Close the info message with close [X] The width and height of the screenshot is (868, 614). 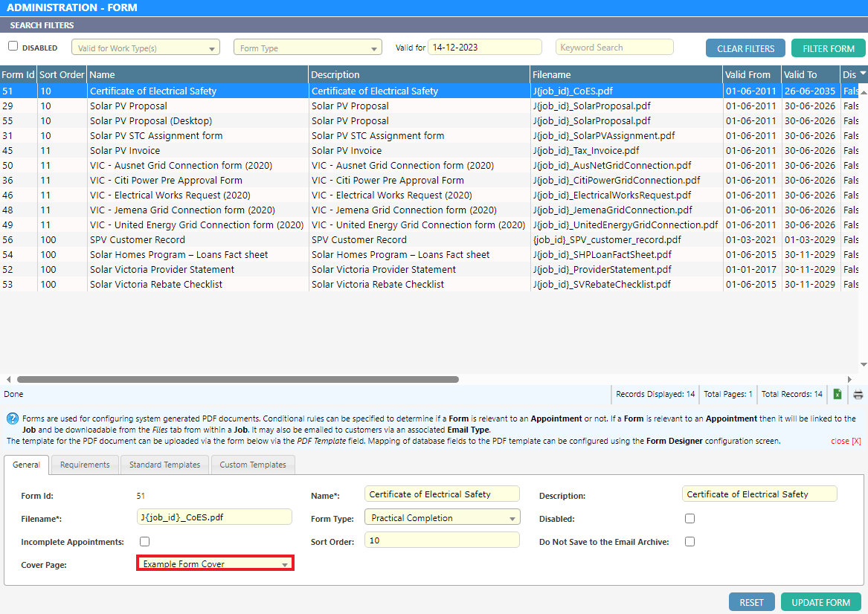pyautogui.click(x=846, y=441)
